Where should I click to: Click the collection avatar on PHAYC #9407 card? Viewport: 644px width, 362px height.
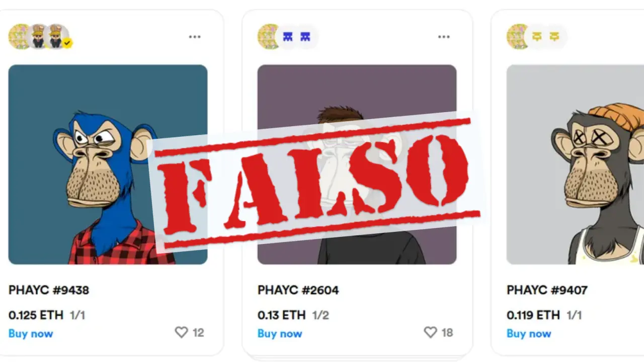pyautogui.click(x=518, y=36)
